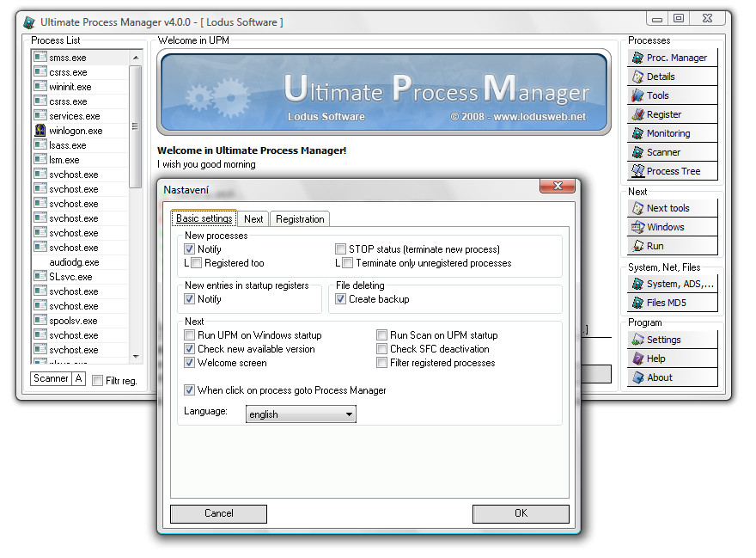Viewport: 756px width, 558px height.
Task: Click Scanner button below process list
Action: pos(51,378)
